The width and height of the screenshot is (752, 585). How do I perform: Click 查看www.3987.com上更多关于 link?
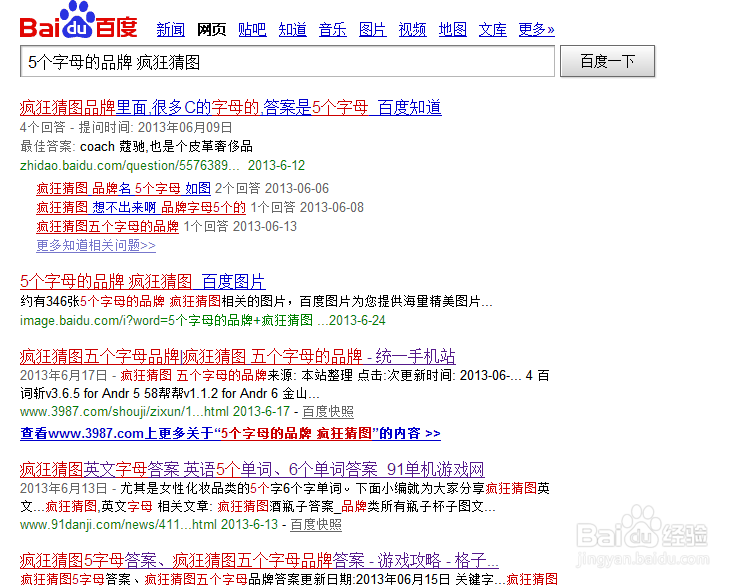click(x=230, y=433)
